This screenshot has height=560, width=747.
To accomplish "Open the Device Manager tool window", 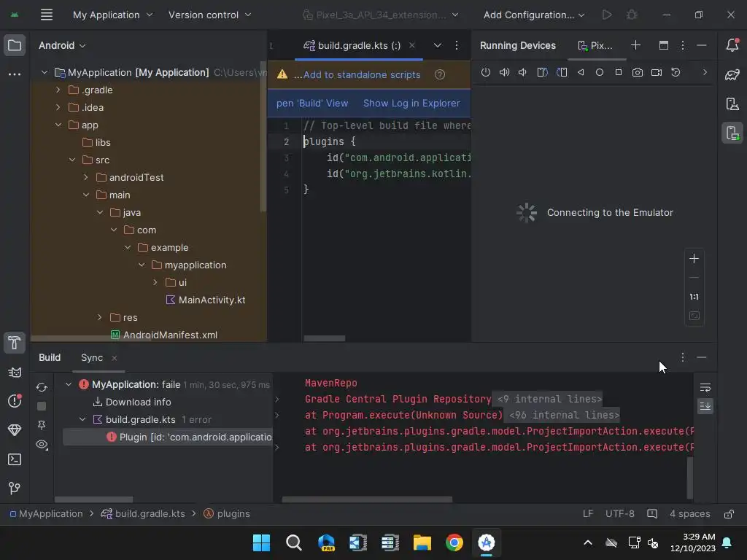I will pyautogui.click(x=732, y=104).
